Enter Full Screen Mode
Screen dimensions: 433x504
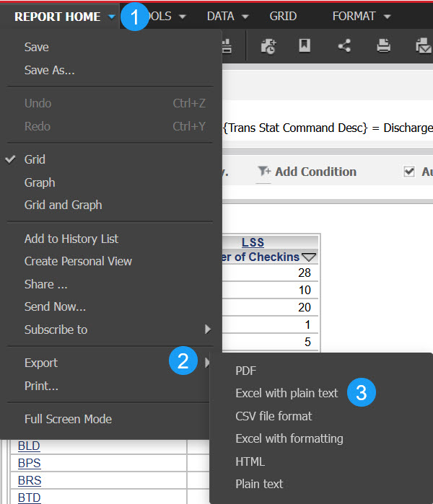coord(69,419)
